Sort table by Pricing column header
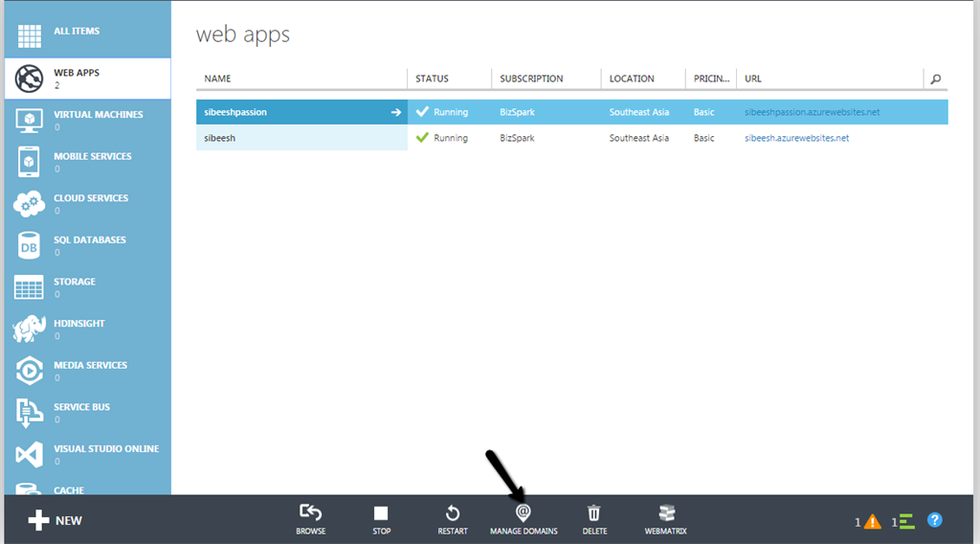980x544 pixels. (711, 79)
